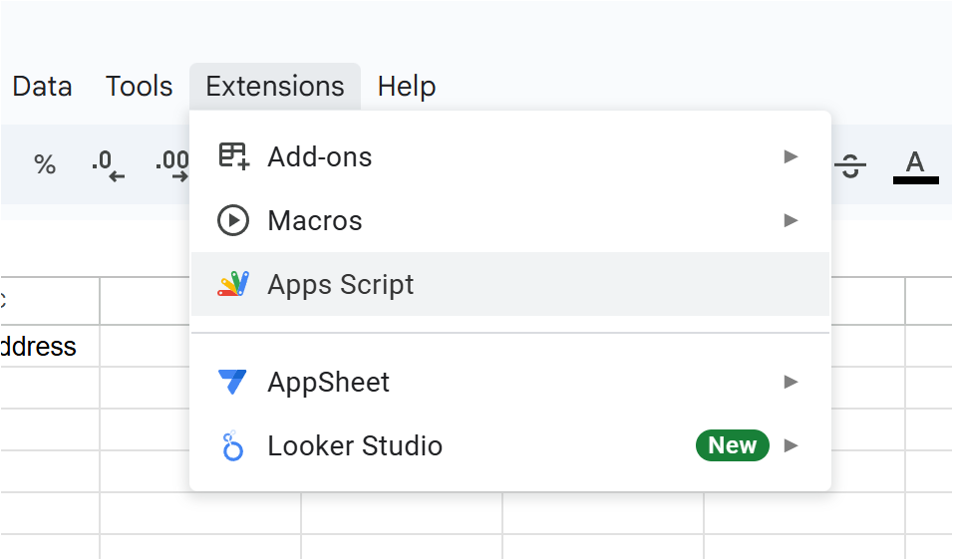Select the Macros menu entry
This screenshot has height=560, width=953.
click(510, 220)
